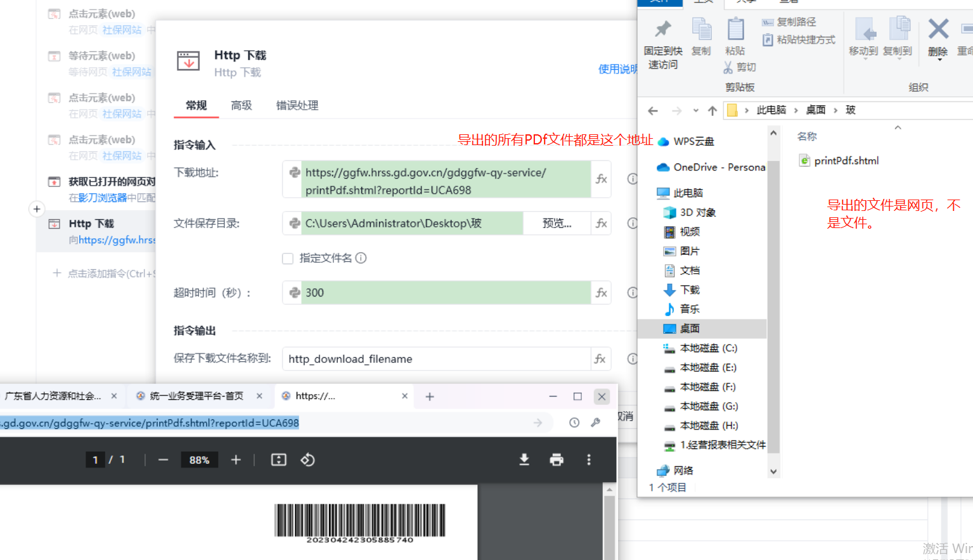Click the password key icon in address bar
The width and height of the screenshot is (973, 560).
595,423
